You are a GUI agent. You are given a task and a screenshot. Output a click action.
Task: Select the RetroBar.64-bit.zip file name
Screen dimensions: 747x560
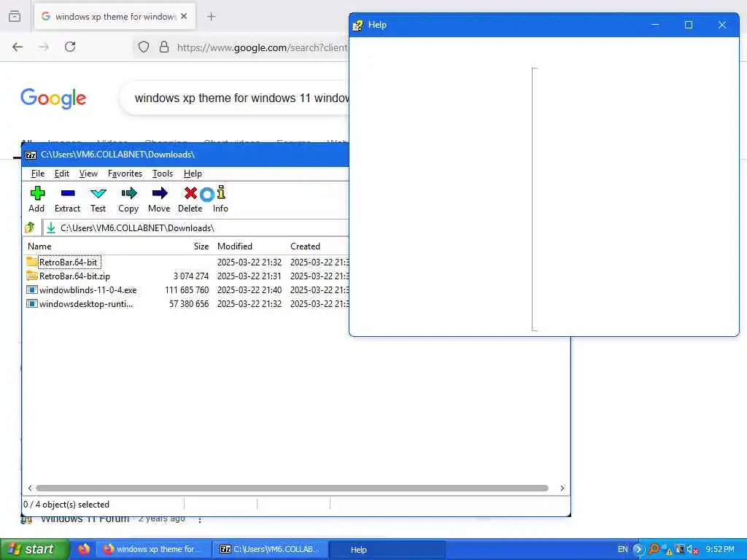[75, 276]
